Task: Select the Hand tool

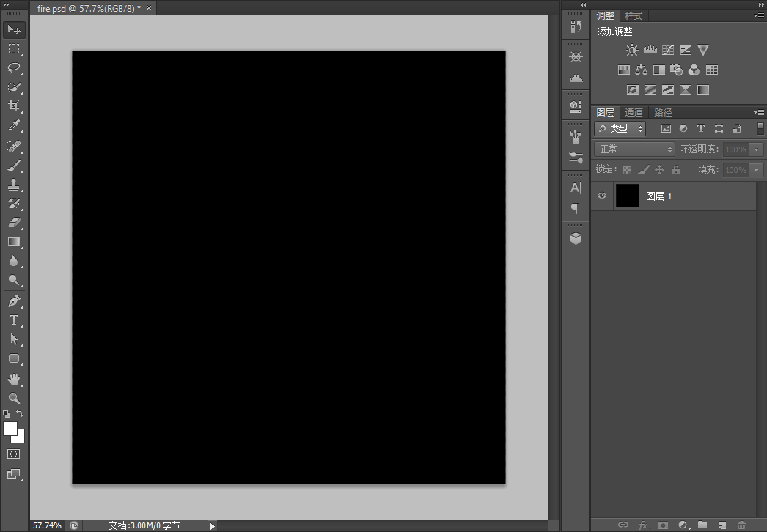Action: coord(14,380)
